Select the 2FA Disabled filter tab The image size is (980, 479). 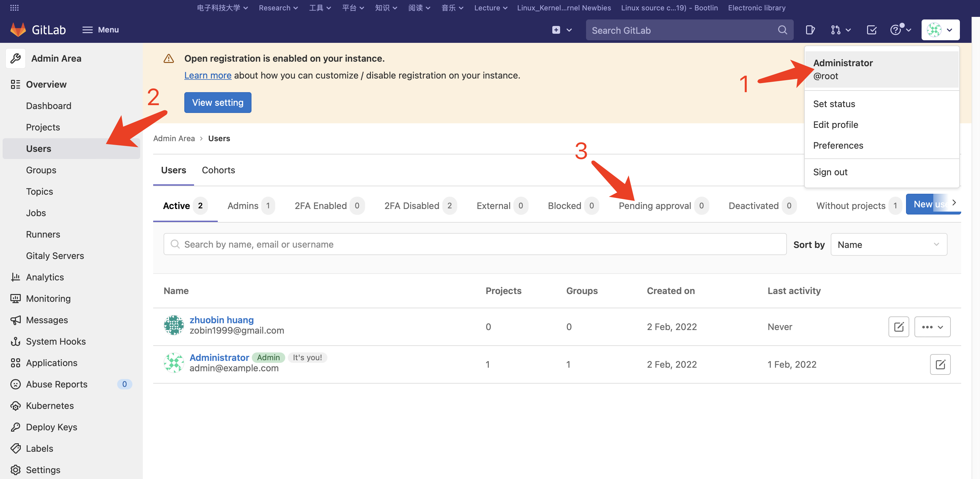[x=421, y=206]
